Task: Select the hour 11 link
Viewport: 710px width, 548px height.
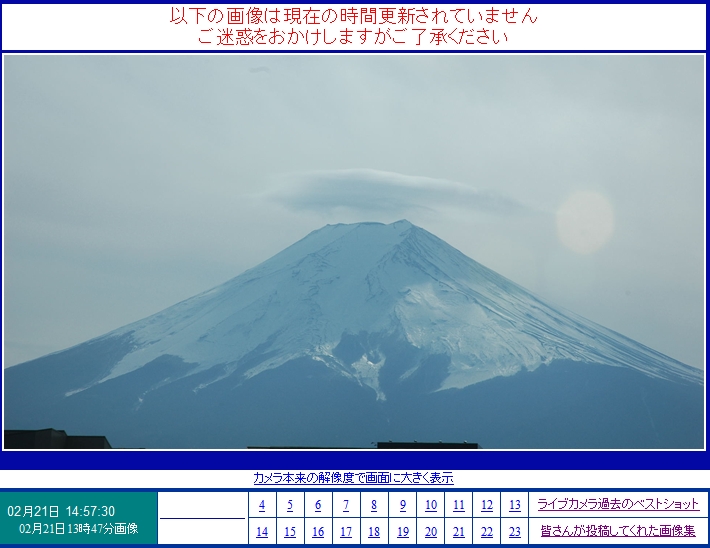Action: [x=458, y=505]
